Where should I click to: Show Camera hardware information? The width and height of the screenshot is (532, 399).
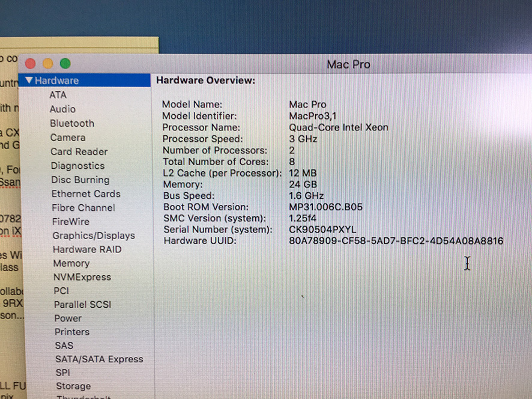[68, 138]
